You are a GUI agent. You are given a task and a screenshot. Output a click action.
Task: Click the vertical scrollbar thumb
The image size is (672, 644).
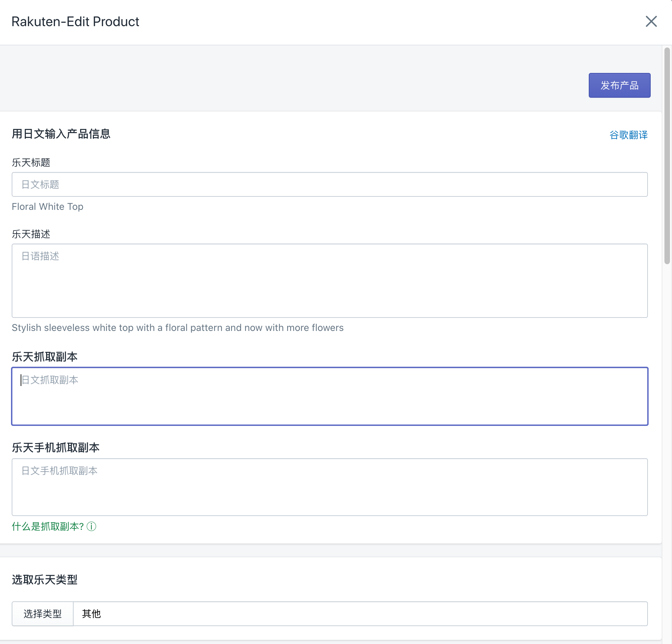pos(667,156)
